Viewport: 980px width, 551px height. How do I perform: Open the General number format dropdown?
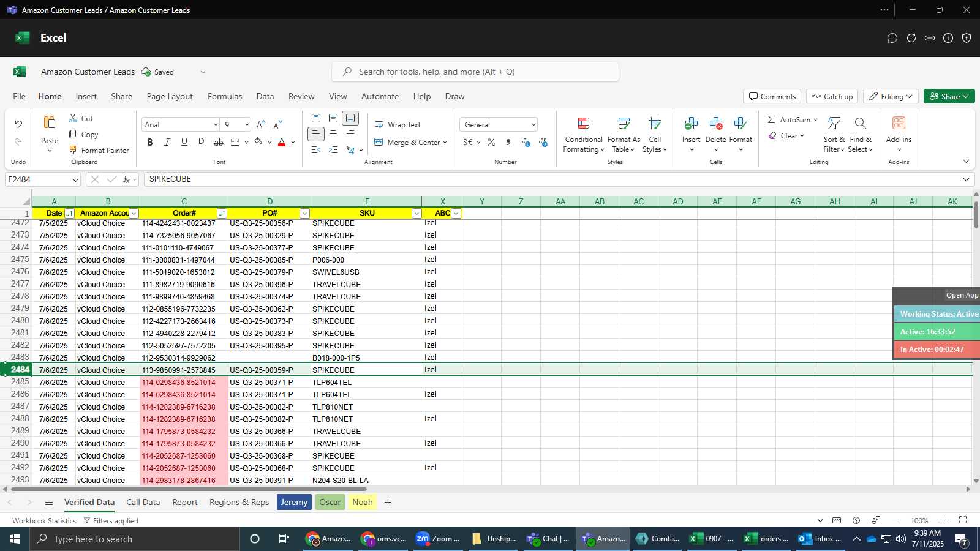point(533,124)
